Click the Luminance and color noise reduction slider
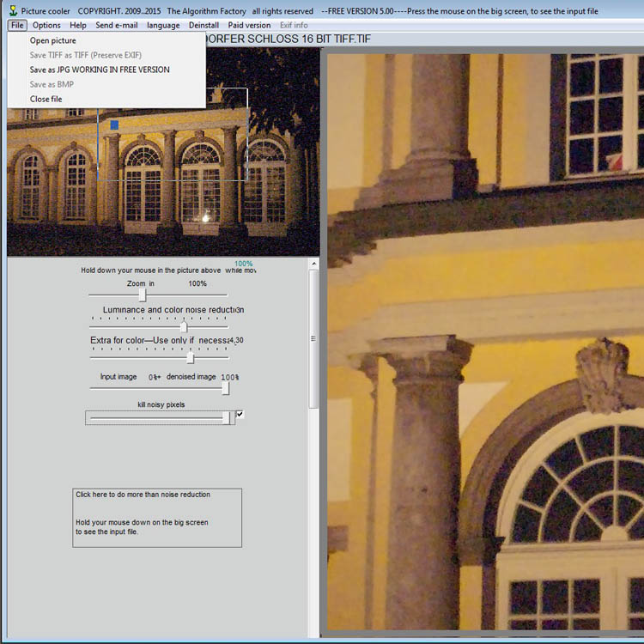644x644 pixels. pyautogui.click(x=159, y=327)
